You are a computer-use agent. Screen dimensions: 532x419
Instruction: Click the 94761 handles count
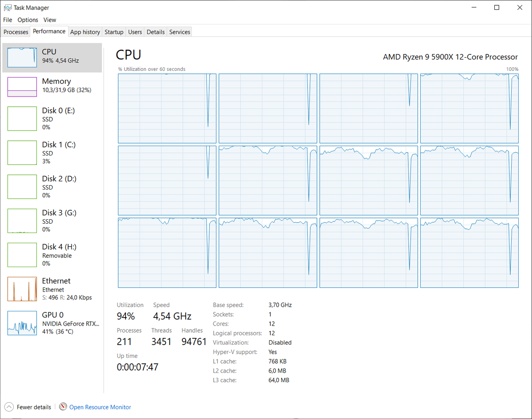click(194, 341)
